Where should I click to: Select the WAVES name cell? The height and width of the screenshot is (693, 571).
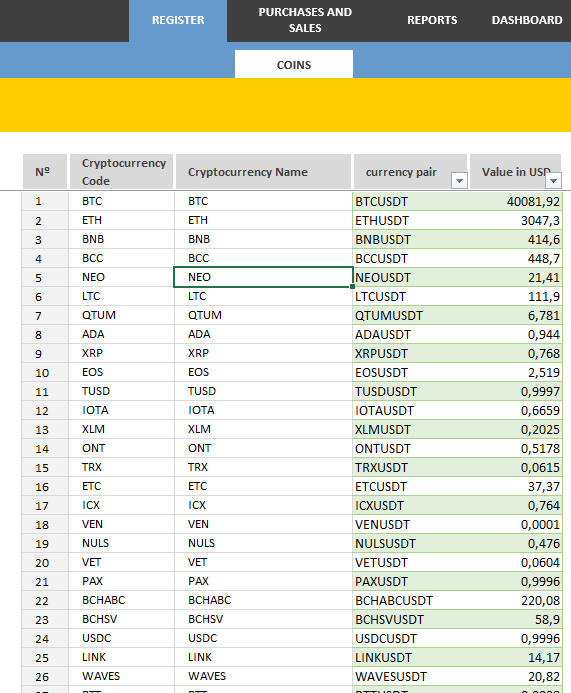click(263, 676)
